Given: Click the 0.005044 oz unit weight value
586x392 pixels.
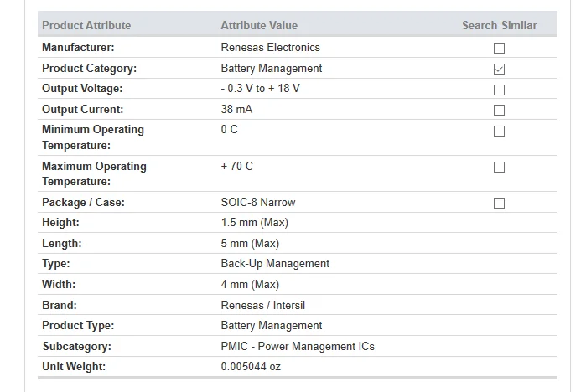Looking at the screenshot, I should coord(251,367).
